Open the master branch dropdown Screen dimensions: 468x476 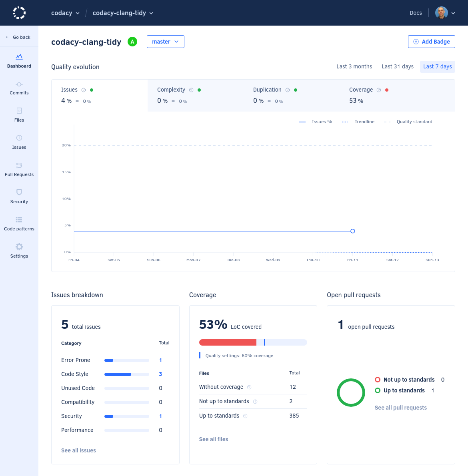tap(166, 42)
